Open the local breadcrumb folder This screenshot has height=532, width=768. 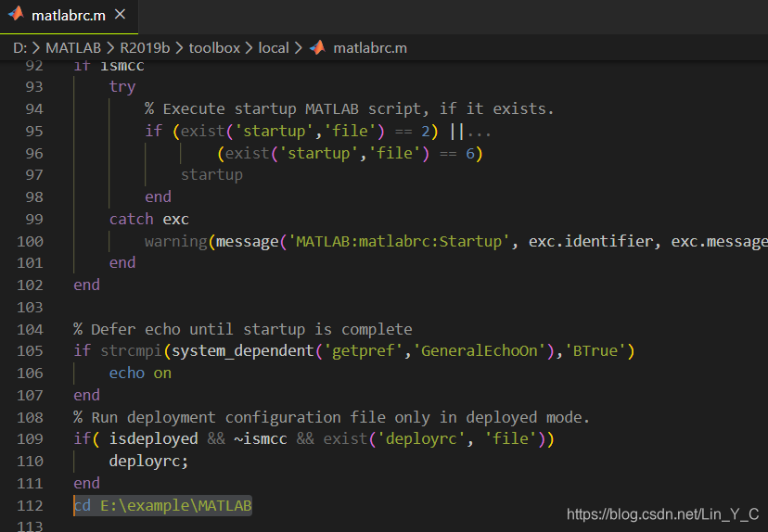pyautogui.click(x=274, y=48)
